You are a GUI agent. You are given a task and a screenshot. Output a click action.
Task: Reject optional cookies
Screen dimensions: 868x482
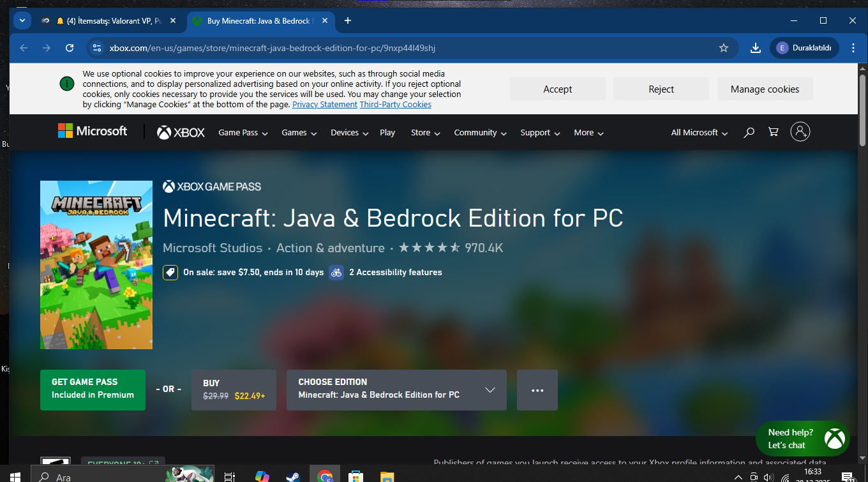(x=661, y=89)
